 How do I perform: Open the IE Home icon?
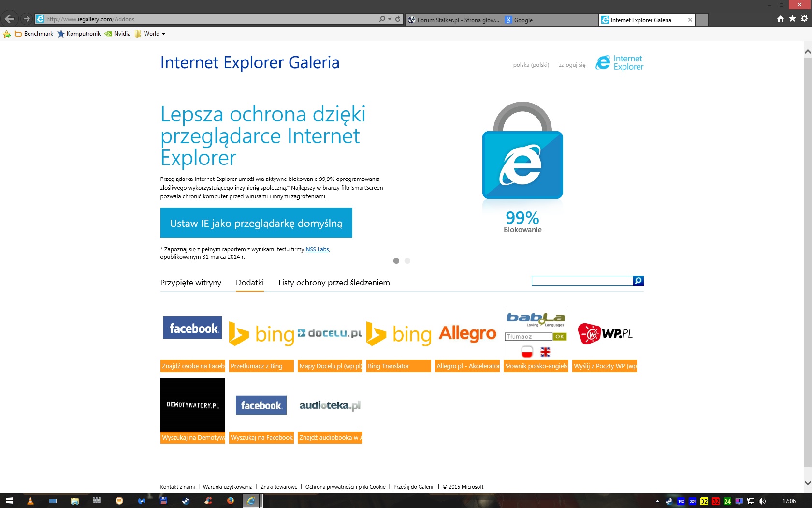click(781, 18)
